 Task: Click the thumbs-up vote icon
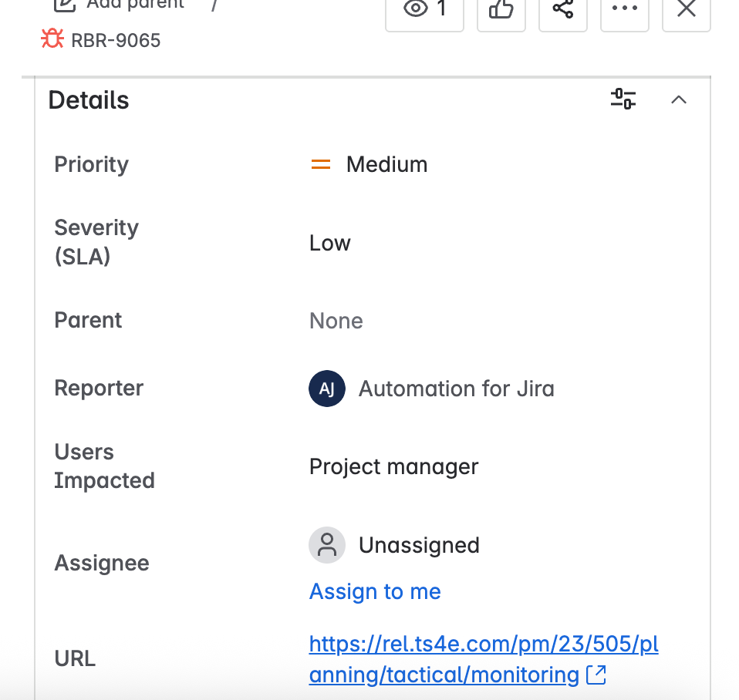pyautogui.click(x=501, y=9)
